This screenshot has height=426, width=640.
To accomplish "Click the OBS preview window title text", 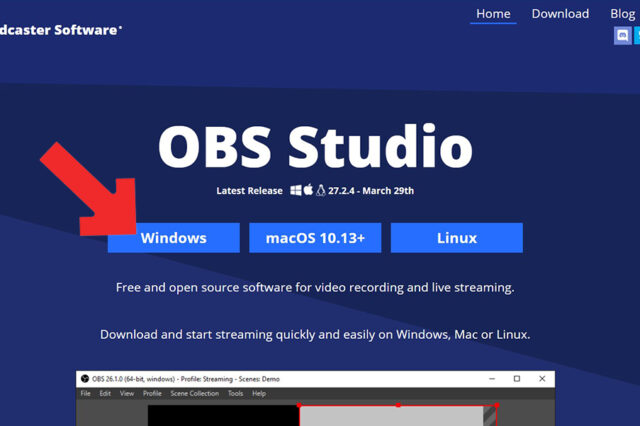I will [x=186, y=379].
